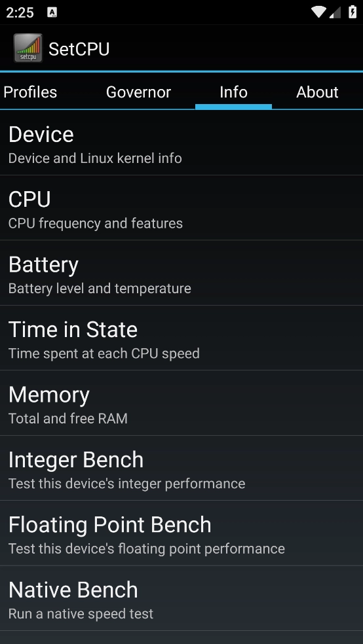Tap 'Time spent at each CPU speed' subtitle

(x=104, y=353)
